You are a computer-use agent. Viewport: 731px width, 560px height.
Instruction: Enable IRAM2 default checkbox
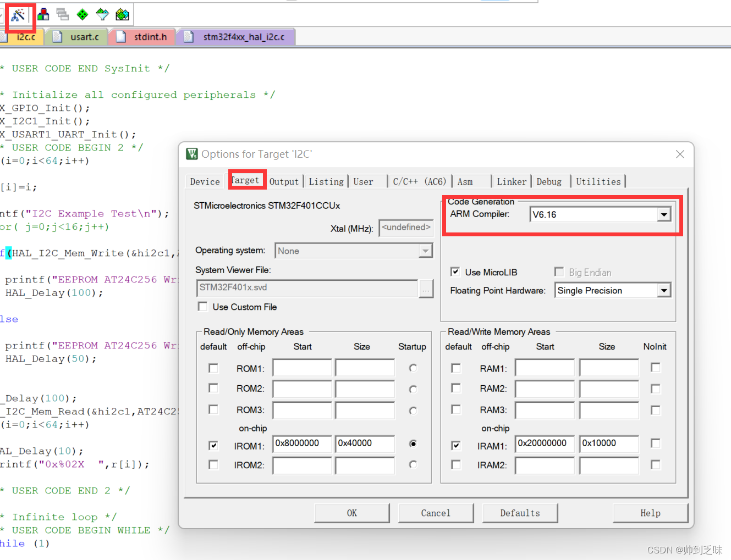tap(455, 465)
